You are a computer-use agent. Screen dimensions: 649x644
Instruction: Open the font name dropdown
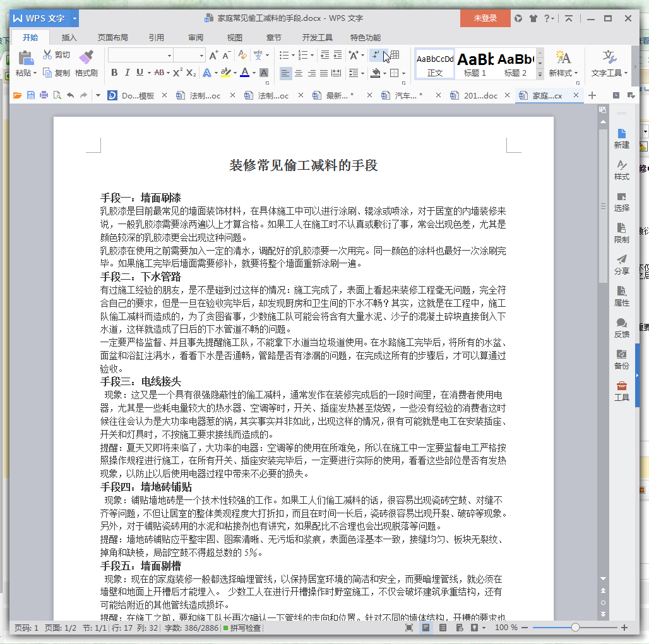[169, 55]
